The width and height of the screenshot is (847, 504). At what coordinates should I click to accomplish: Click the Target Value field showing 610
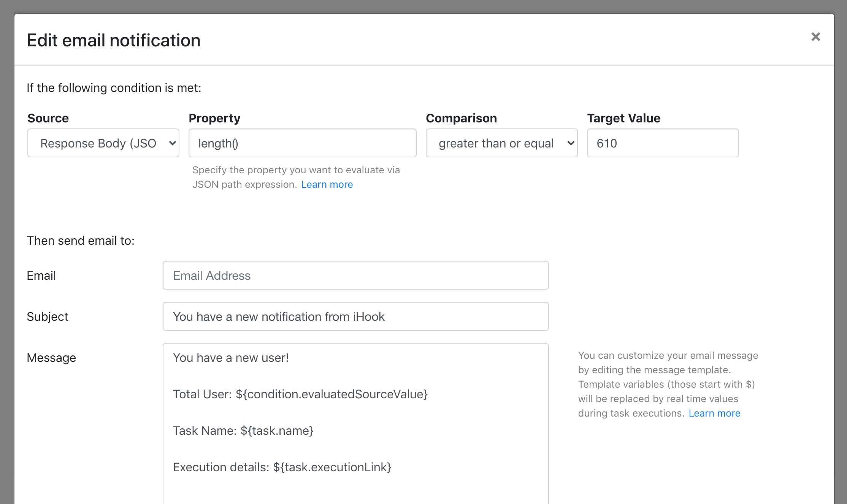tap(663, 143)
